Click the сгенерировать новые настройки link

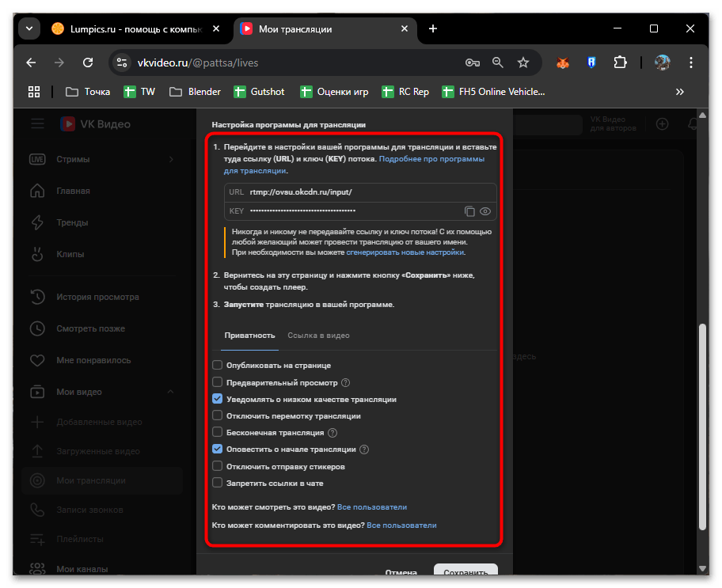tap(405, 252)
